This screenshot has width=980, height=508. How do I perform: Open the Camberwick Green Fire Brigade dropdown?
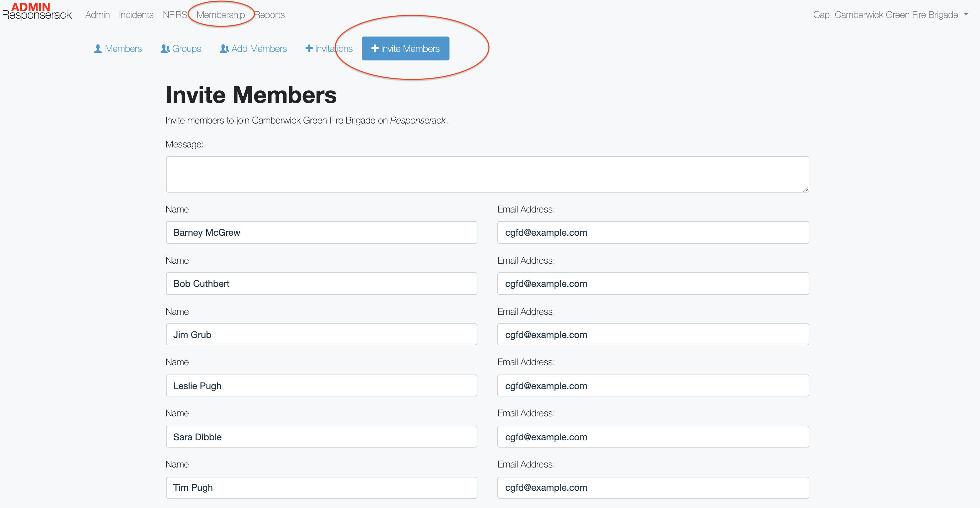966,15
